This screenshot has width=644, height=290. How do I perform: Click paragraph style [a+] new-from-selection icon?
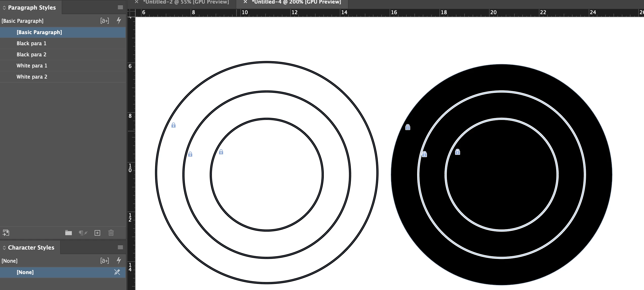[104, 21]
